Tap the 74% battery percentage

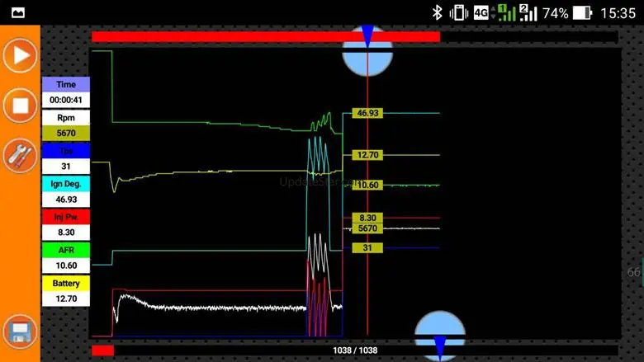tap(556, 13)
